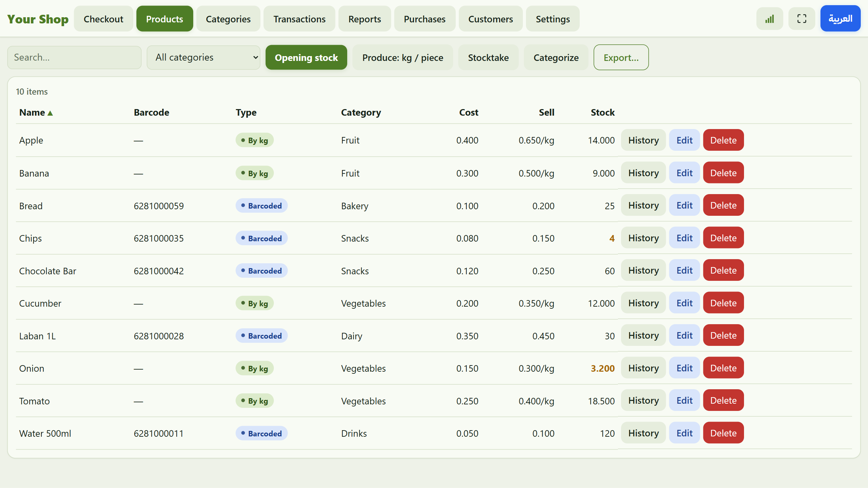Delete the Cucumber product
The width and height of the screenshot is (868, 488).
click(723, 303)
